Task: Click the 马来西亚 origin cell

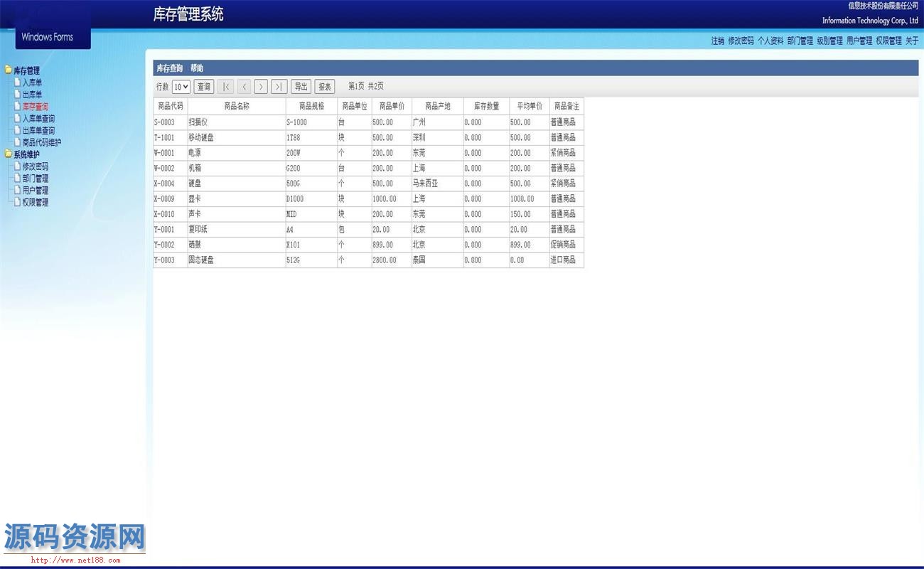Action: [438, 184]
